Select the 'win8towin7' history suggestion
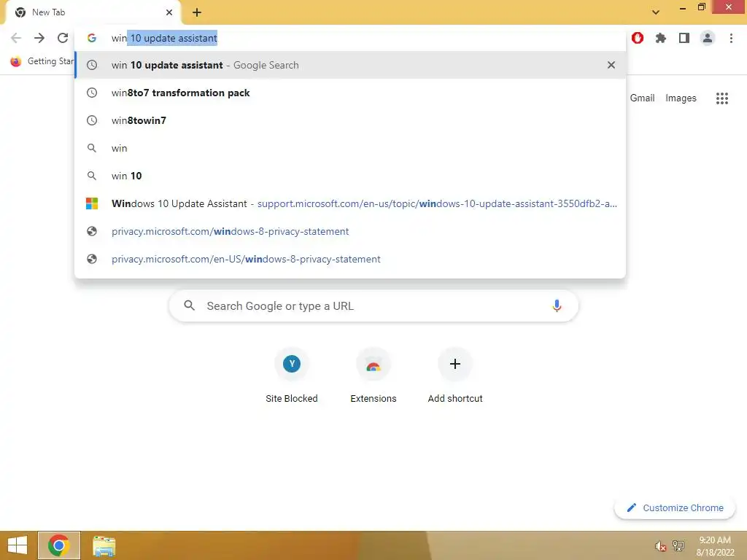 350,120
